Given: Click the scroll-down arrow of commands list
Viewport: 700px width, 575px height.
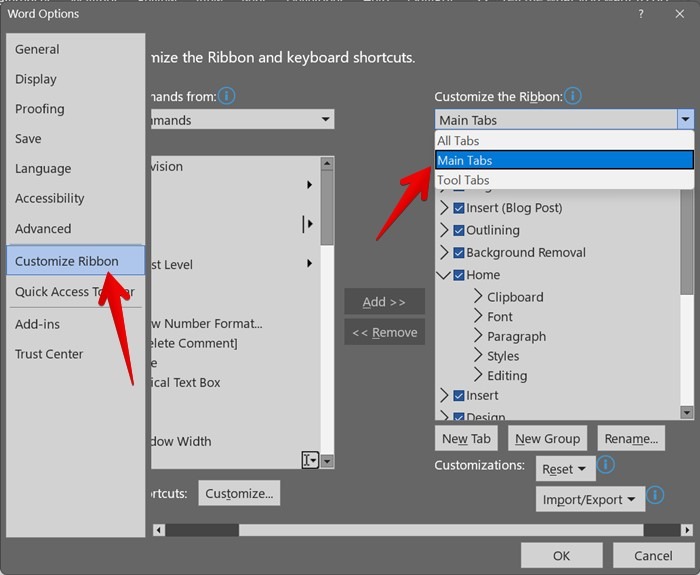Looking at the screenshot, I should coord(327,461).
